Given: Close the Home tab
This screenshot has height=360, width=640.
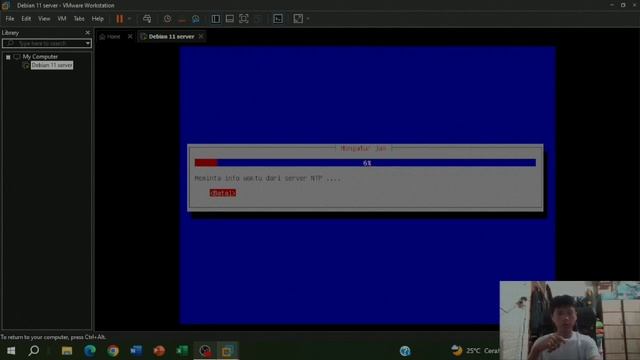Looking at the screenshot, I should (x=130, y=36).
